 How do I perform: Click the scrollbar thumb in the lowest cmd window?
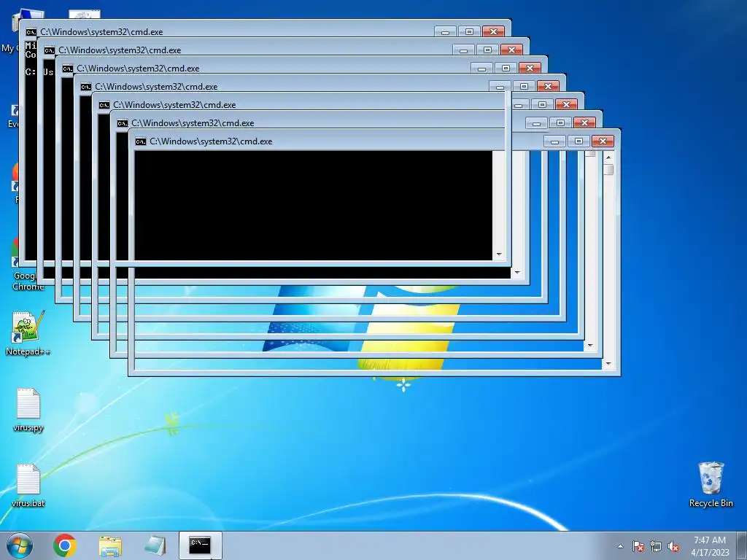click(x=608, y=169)
